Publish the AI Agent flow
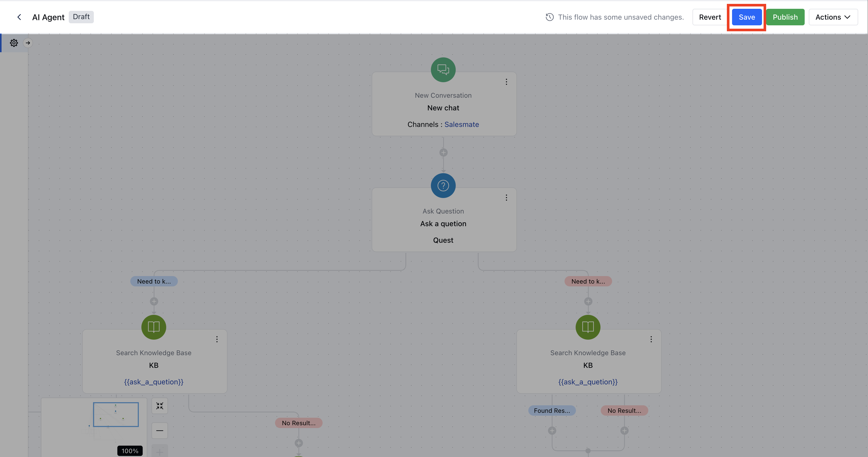The image size is (868, 457). [x=785, y=17]
